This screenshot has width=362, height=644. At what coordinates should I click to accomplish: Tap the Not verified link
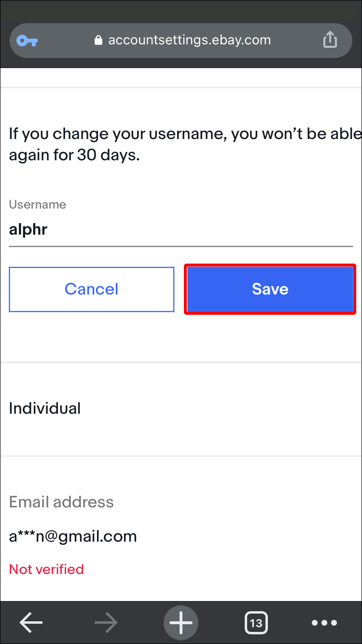tap(46, 569)
